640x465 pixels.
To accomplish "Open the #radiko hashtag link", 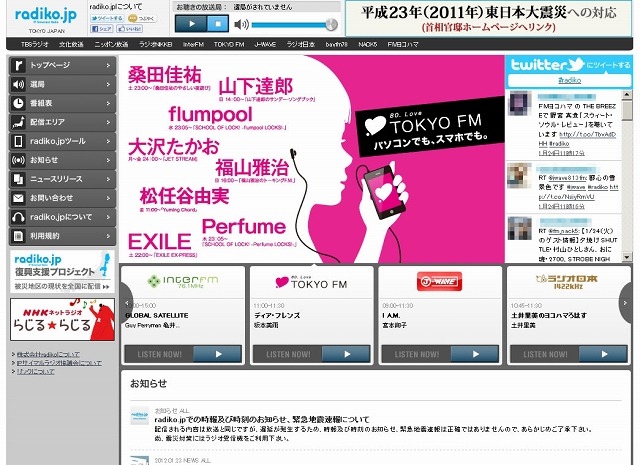I will tap(570, 80).
